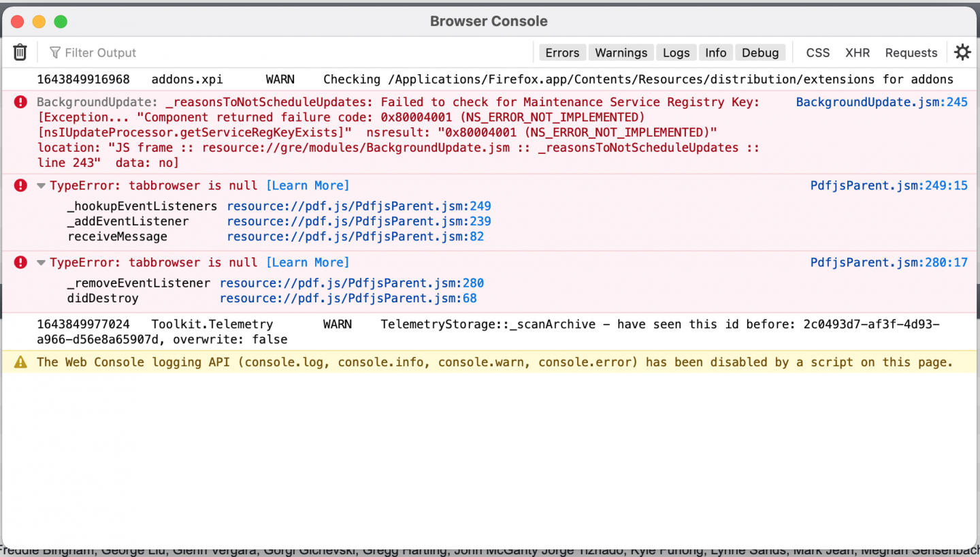Toggle the Logs filter
This screenshot has height=557, width=980.
click(676, 52)
